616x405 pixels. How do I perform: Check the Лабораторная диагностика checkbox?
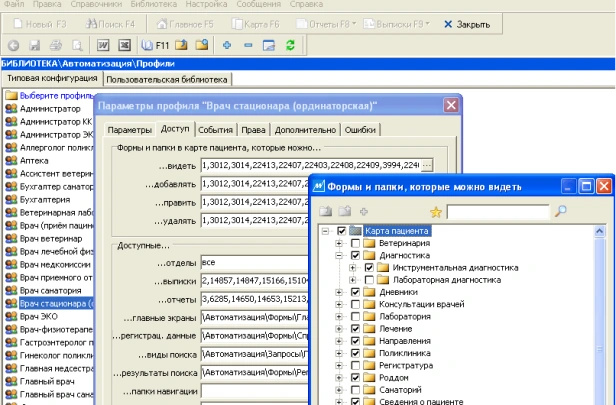[369, 280]
